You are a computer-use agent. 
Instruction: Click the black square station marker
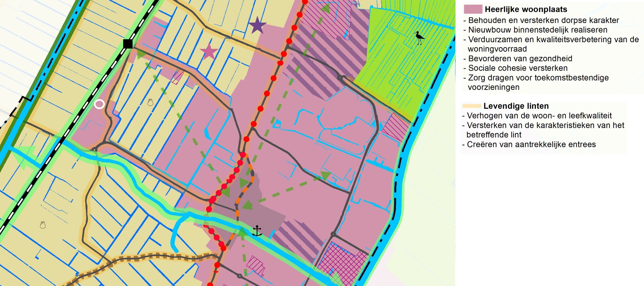[128, 44]
